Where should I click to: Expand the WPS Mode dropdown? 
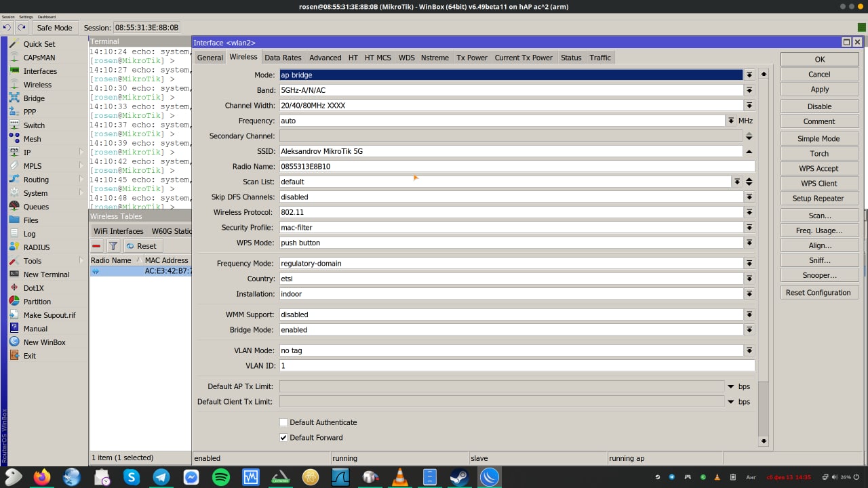[749, 243]
